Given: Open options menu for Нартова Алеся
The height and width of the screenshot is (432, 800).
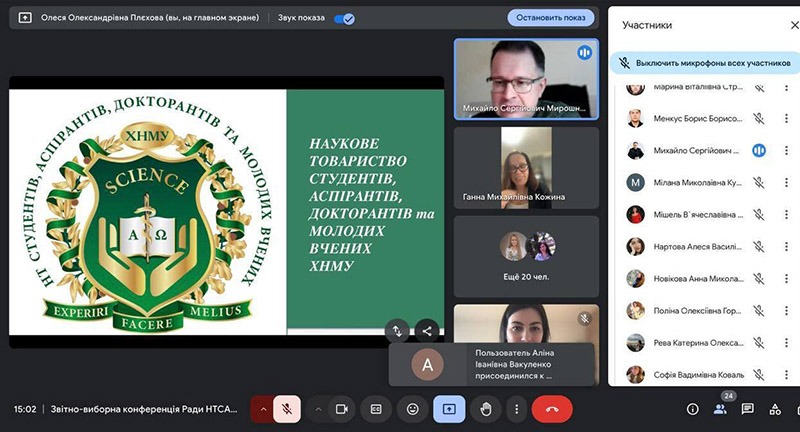Looking at the screenshot, I should pyautogui.click(x=786, y=247).
